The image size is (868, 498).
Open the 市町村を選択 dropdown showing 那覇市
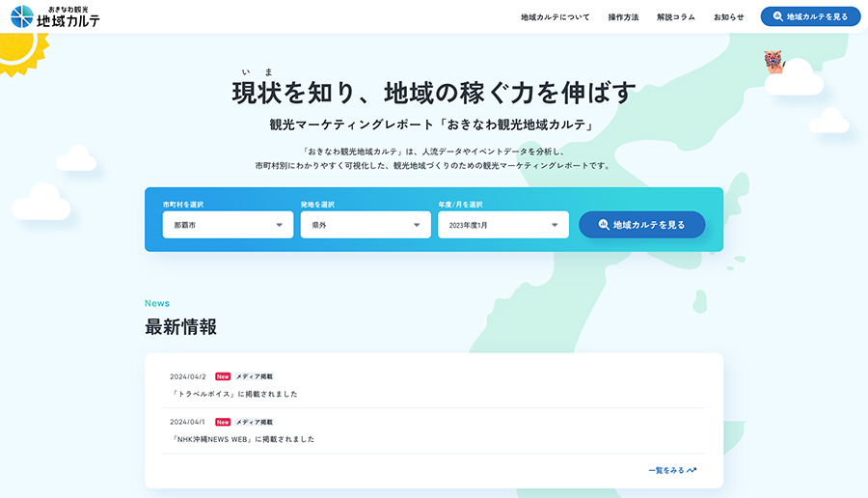click(228, 225)
